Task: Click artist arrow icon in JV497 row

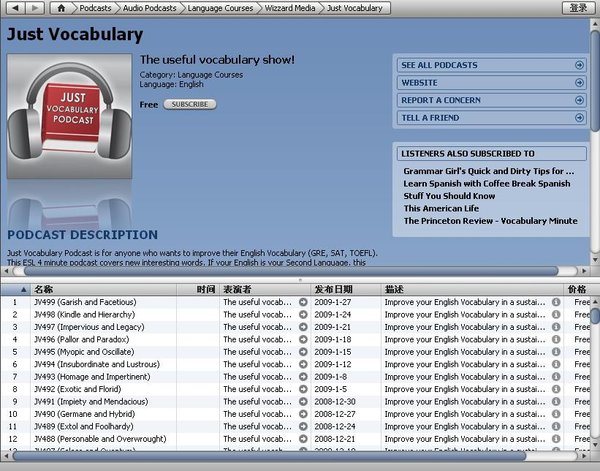Action: point(303,327)
